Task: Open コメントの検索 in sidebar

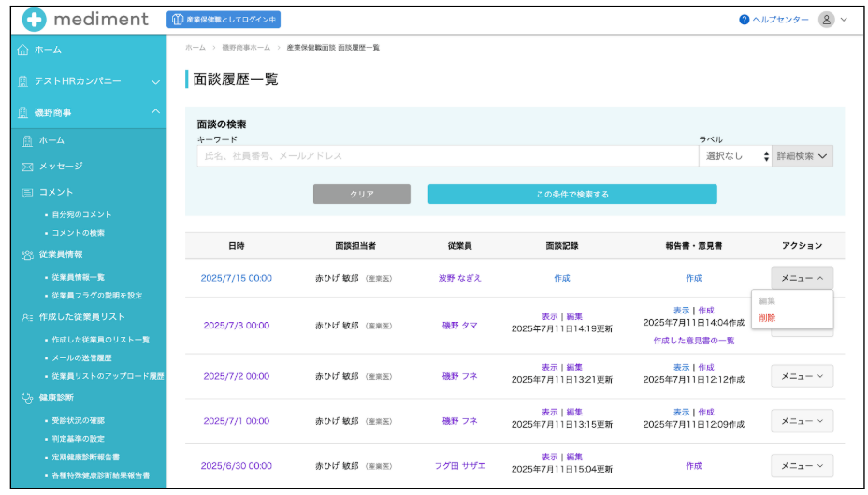Action: 78,233
